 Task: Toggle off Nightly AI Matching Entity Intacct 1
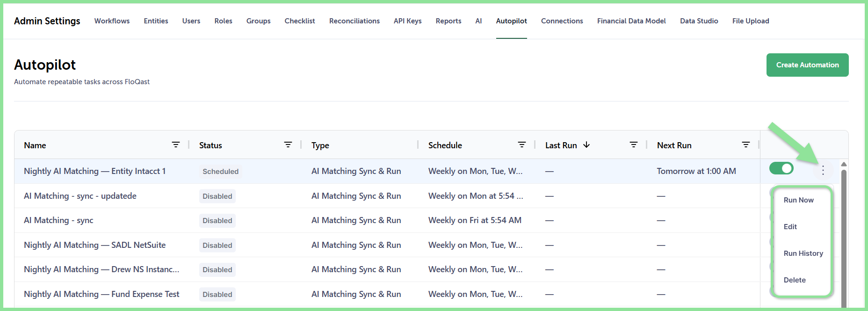(x=781, y=168)
